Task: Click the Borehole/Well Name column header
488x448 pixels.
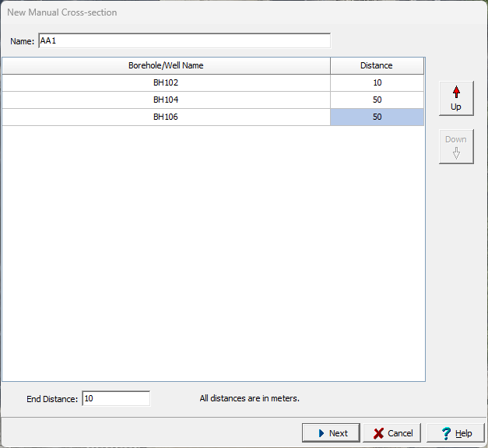Action: (x=166, y=65)
